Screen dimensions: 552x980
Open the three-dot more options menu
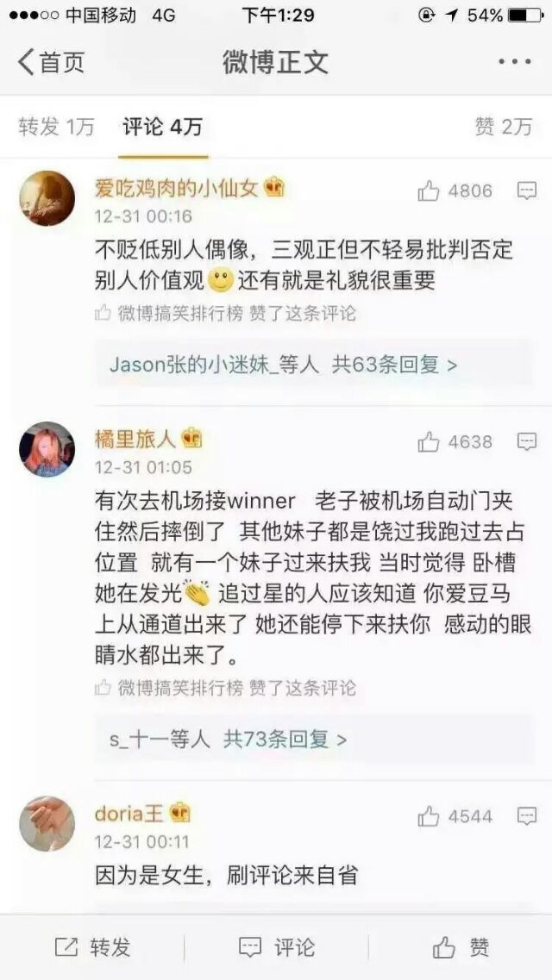click(515, 62)
